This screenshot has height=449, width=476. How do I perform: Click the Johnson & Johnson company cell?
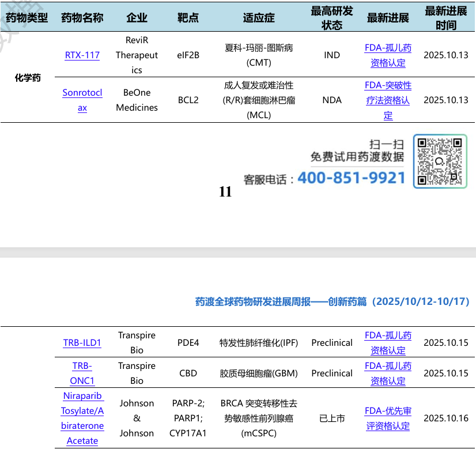tap(137, 418)
